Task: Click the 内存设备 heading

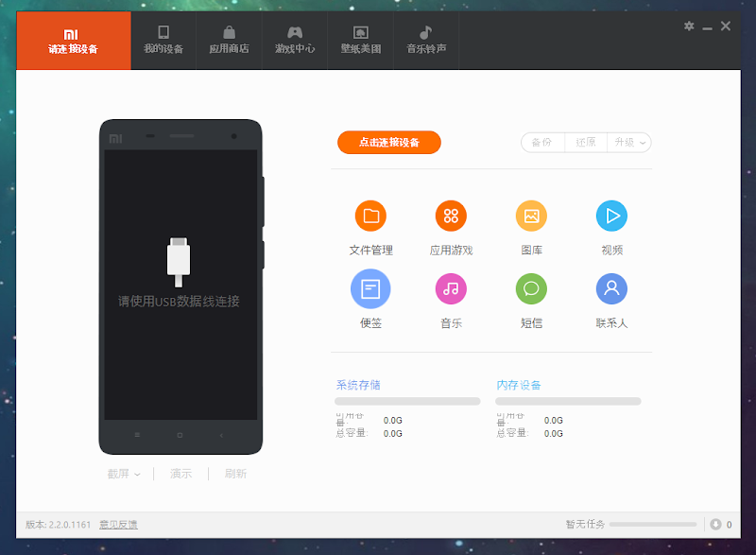Action: coord(519,385)
